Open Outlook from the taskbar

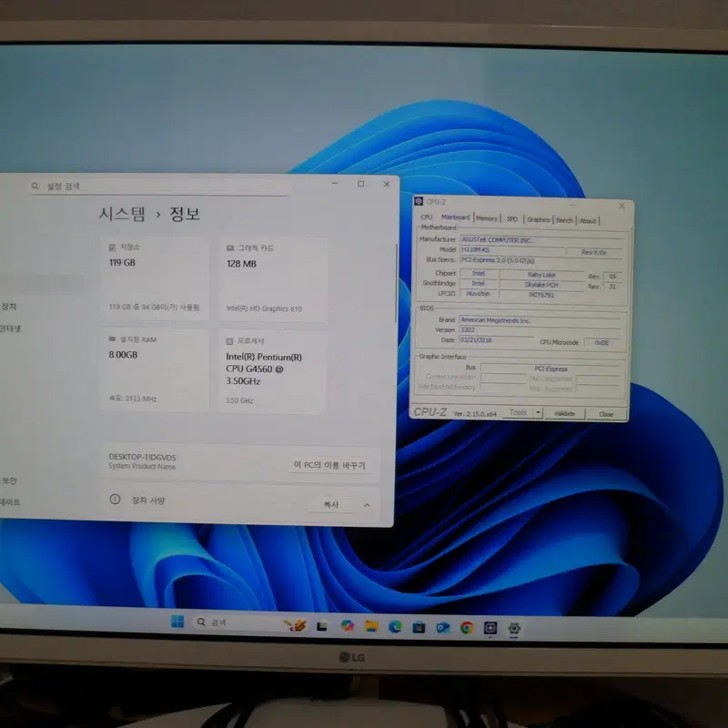click(442, 628)
